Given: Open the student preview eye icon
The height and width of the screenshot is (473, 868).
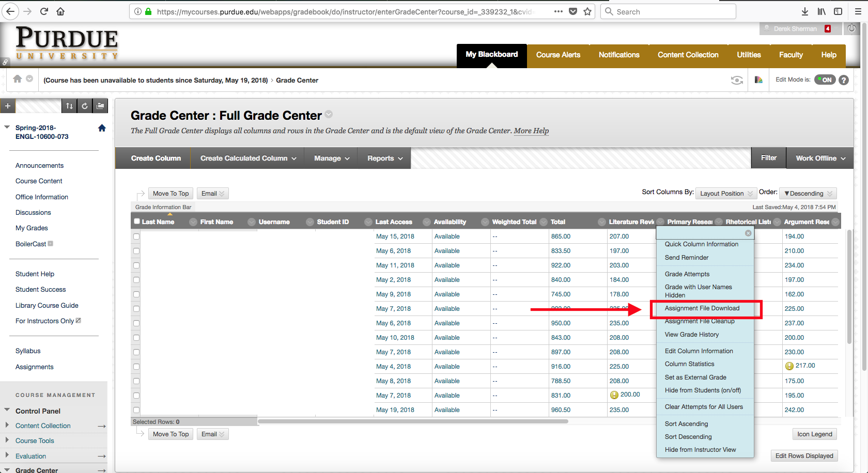Looking at the screenshot, I should point(737,80).
